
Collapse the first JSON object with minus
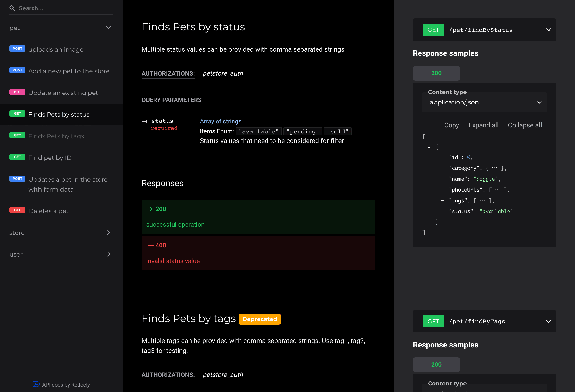click(429, 147)
